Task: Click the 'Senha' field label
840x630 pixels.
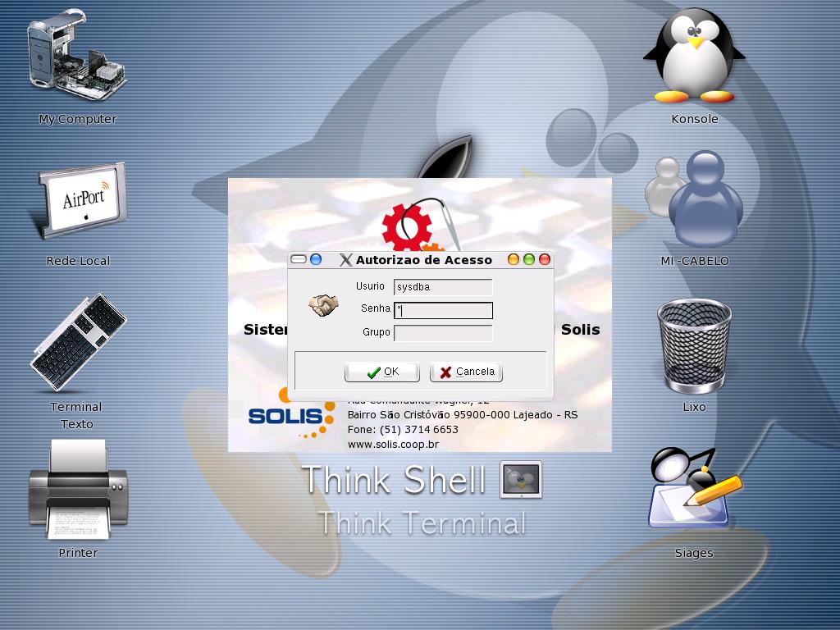Action: pyautogui.click(x=376, y=308)
